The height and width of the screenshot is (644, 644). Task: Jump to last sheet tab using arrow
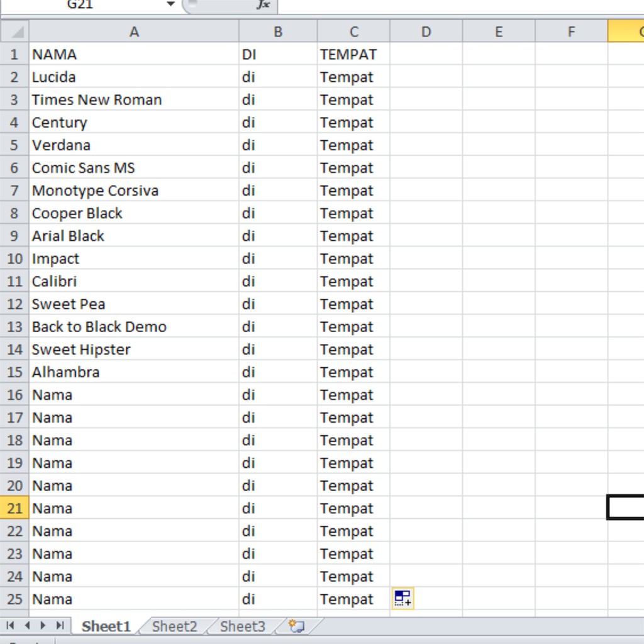point(60,625)
